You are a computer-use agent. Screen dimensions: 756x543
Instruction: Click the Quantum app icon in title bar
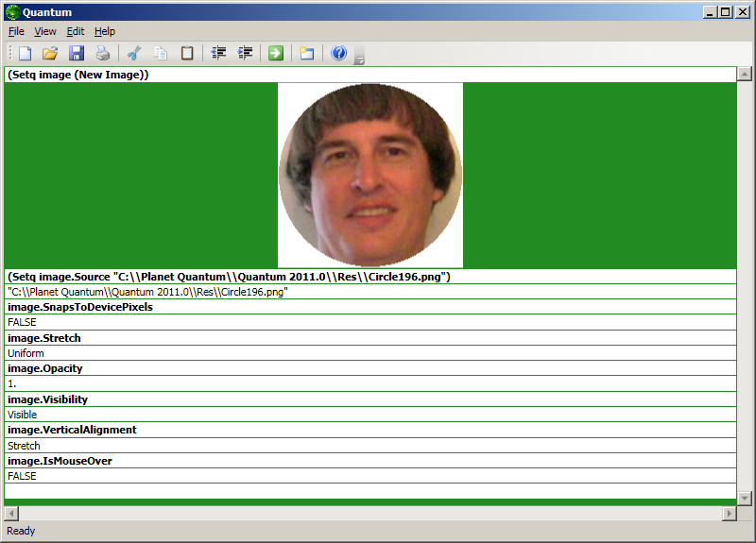tap(13, 12)
